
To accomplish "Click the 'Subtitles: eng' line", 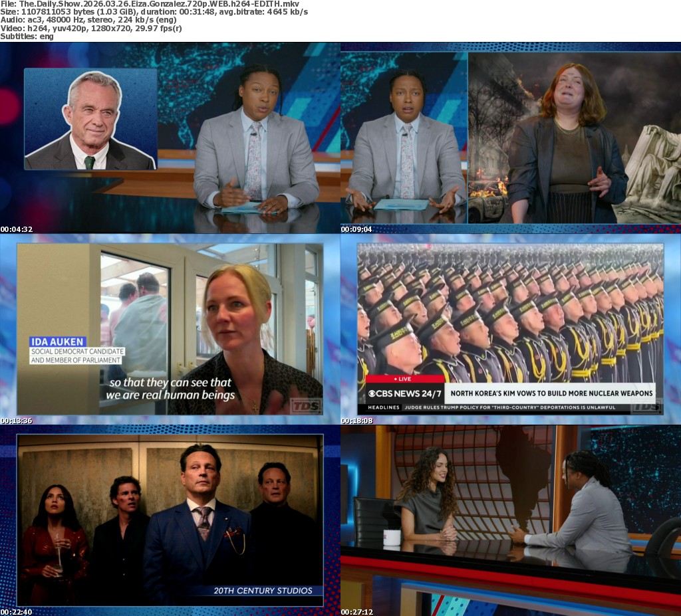I will click(27, 37).
